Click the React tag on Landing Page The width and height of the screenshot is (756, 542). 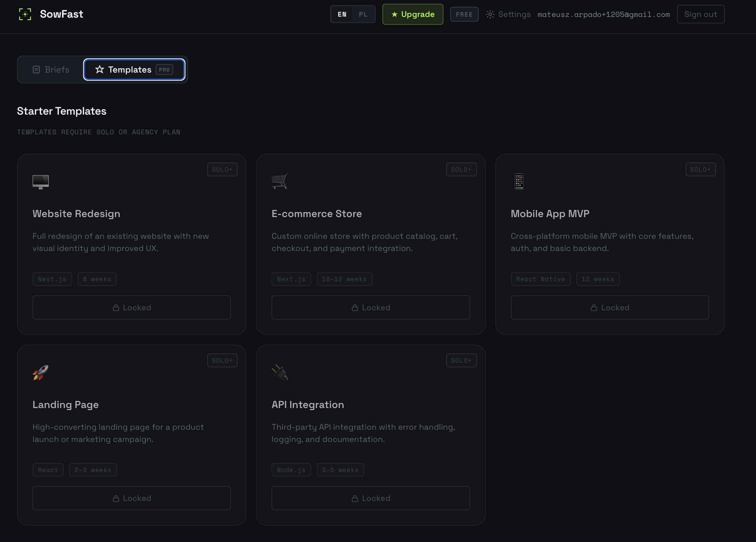[48, 470]
